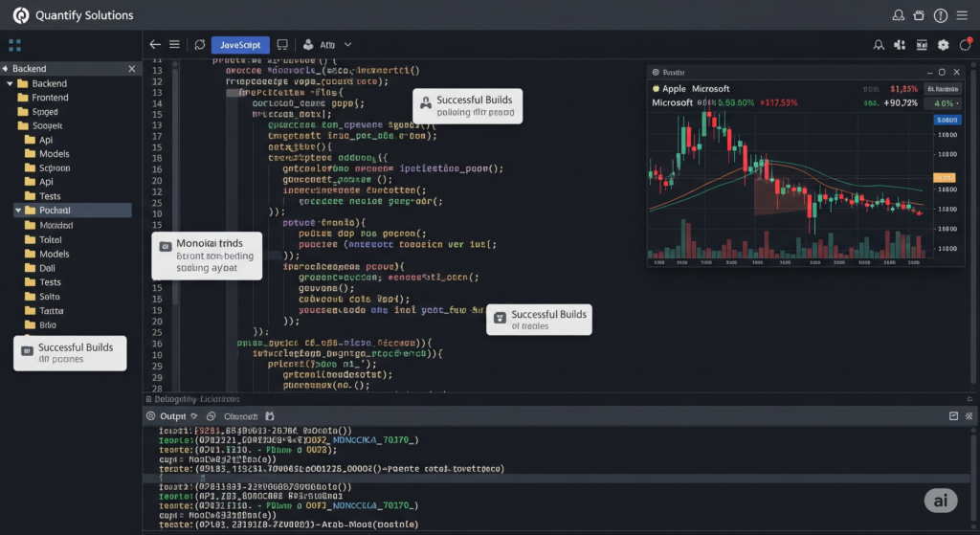Click the refresh icon left of JavaScript
Image resolution: width=980 pixels, height=535 pixels.
(199, 44)
